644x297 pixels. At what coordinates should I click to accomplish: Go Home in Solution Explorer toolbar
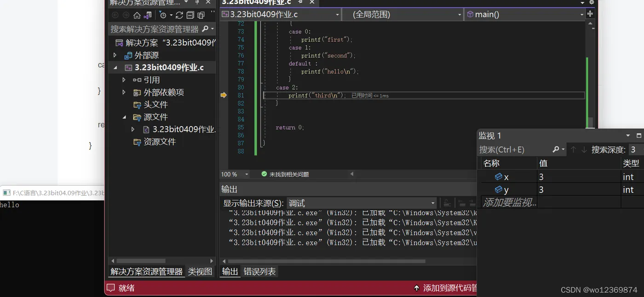pyautogui.click(x=137, y=15)
